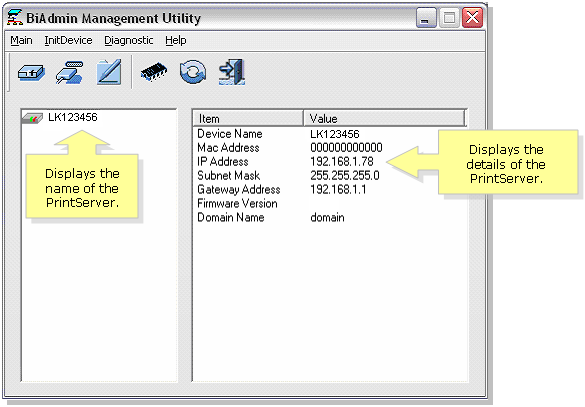Open the Diagnostic menu

click(x=129, y=40)
